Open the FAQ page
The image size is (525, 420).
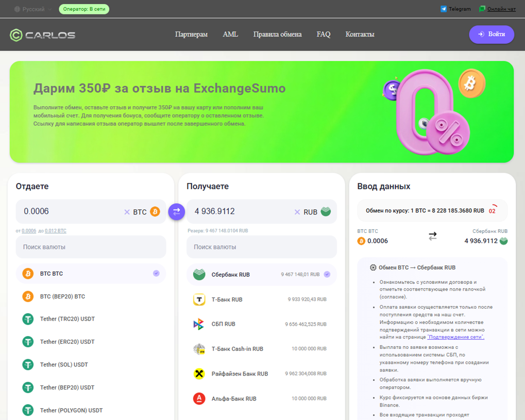[x=324, y=35]
